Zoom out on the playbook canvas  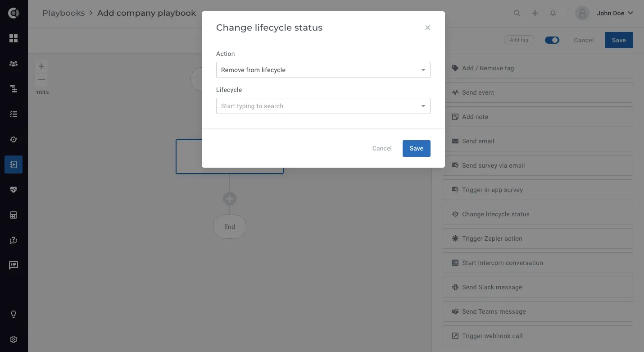[x=41, y=79]
